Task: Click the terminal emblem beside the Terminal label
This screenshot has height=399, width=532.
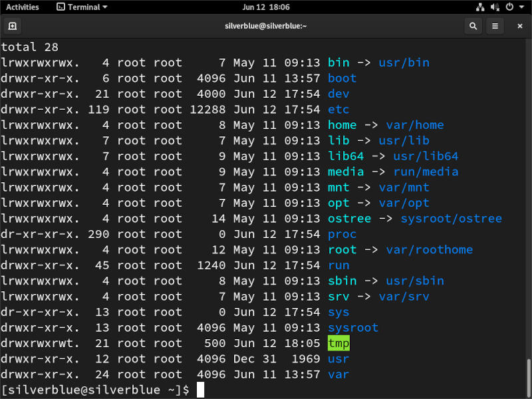Action: [61, 7]
